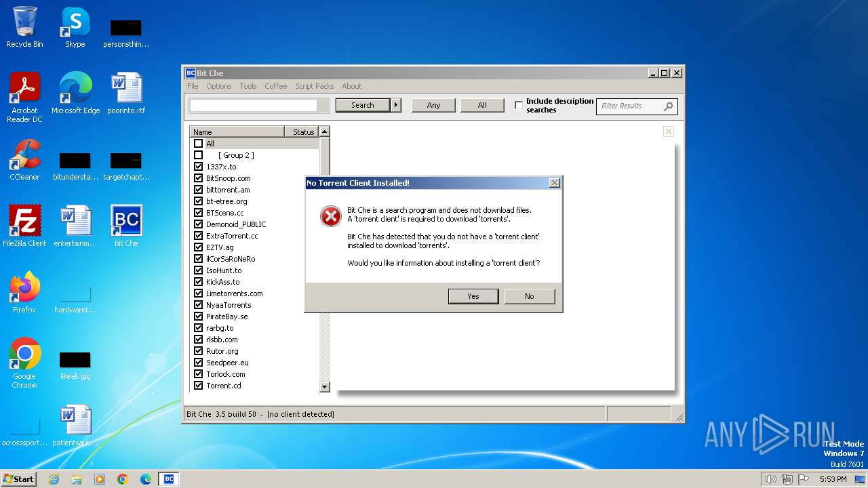The image size is (868, 488).
Task: Open Chrome from taskbar
Action: coord(123,479)
